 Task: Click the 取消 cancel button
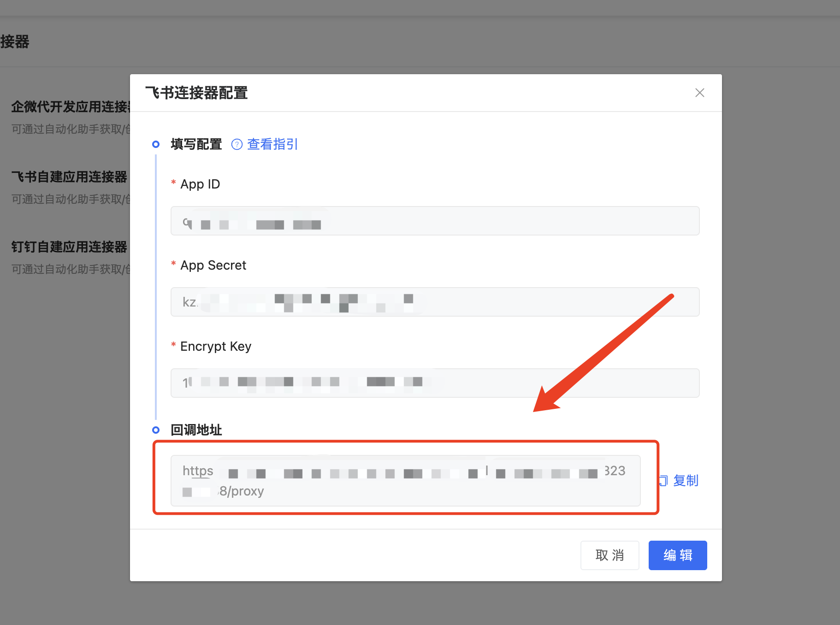609,555
